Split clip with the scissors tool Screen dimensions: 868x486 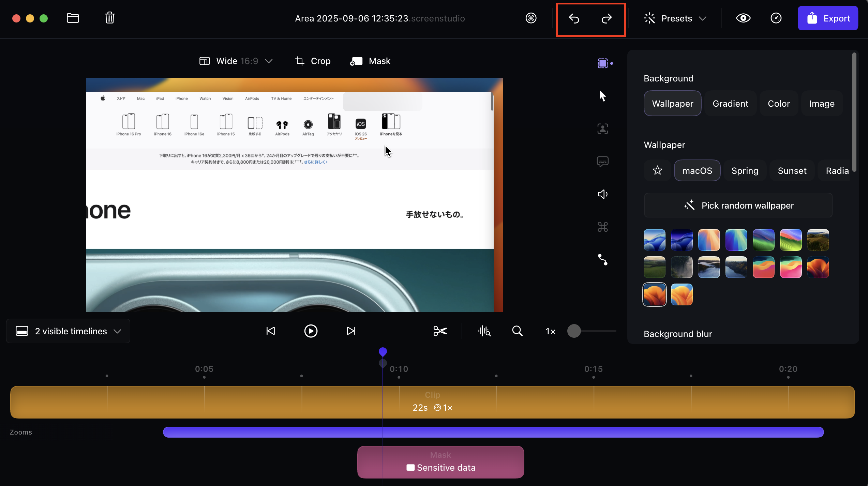point(440,331)
